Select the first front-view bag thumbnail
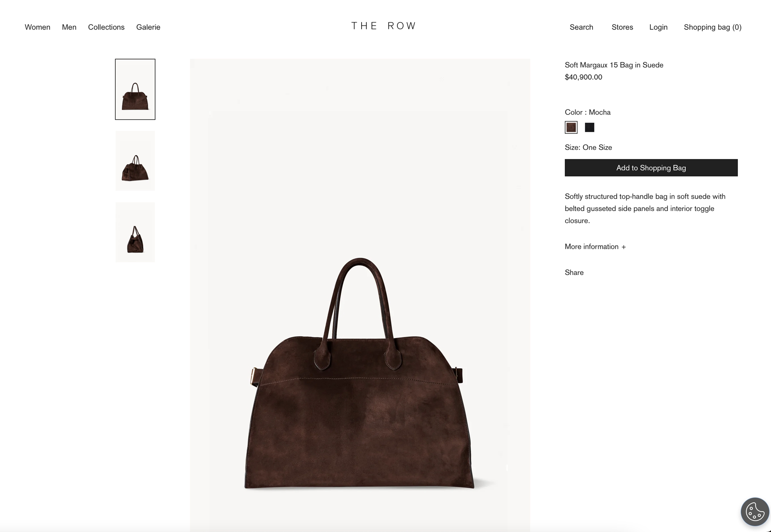 [135, 89]
